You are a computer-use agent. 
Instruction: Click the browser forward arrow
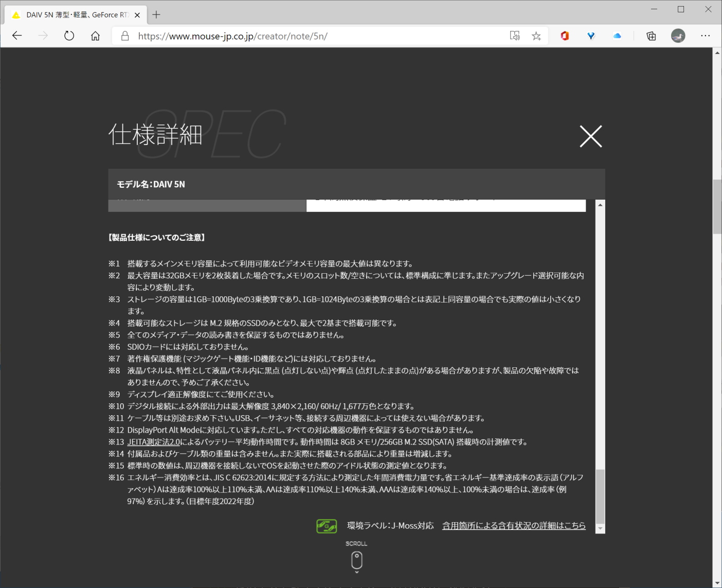[x=43, y=35]
